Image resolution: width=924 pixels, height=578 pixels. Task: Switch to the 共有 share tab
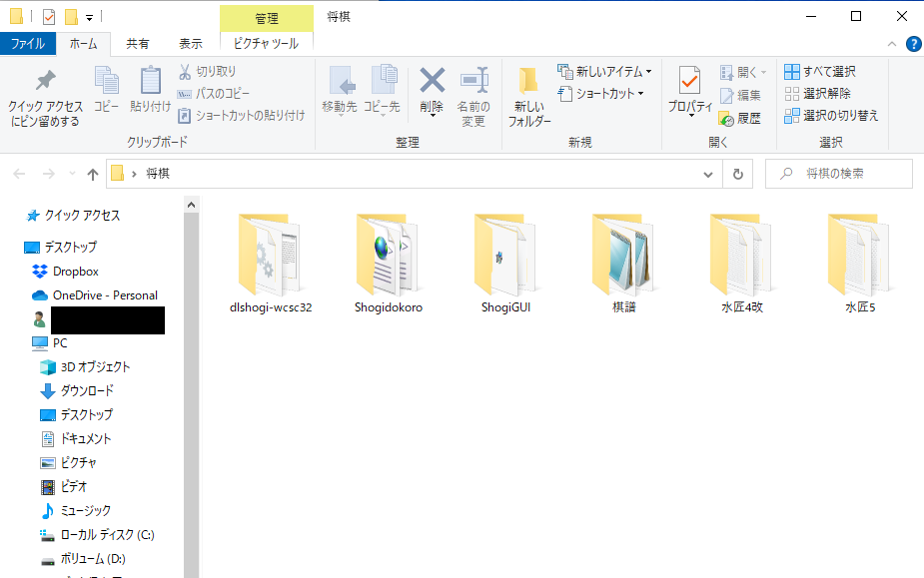click(x=138, y=44)
